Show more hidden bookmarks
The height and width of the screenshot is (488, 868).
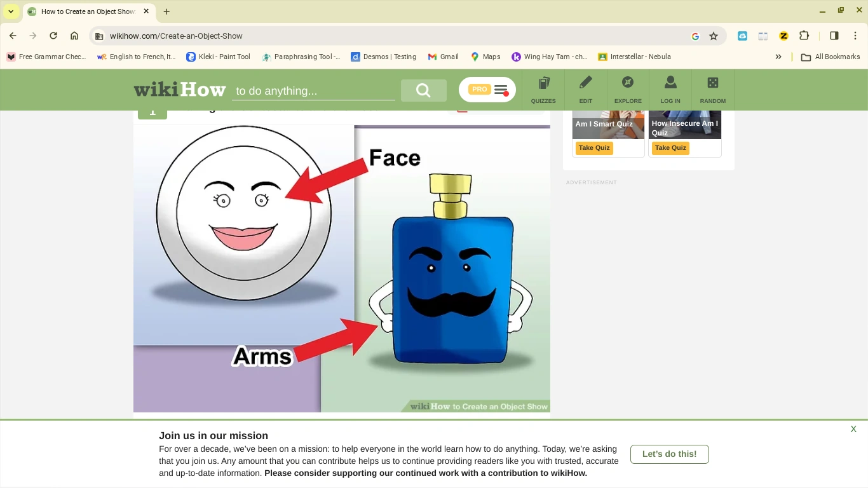(x=778, y=57)
